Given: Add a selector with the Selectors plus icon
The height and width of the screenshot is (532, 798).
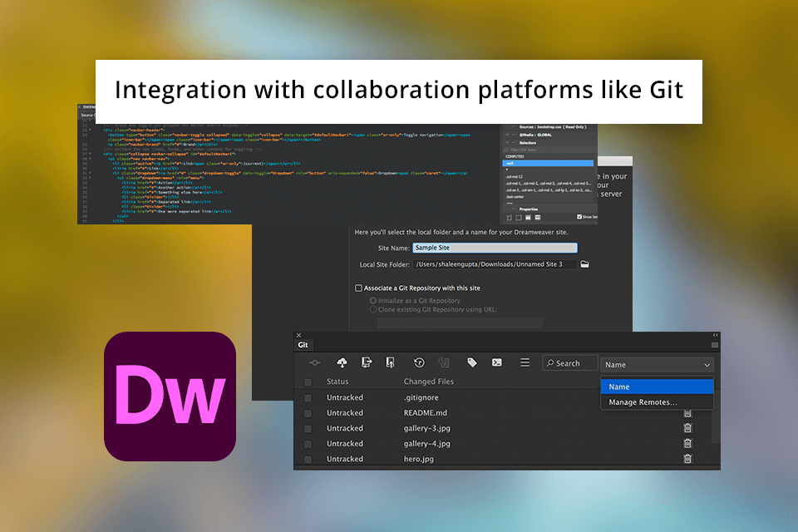Looking at the screenshot, I should 507,142.
